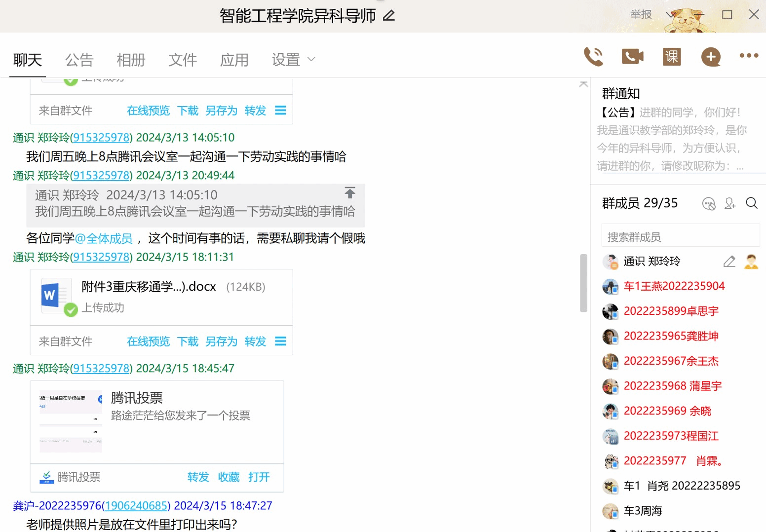Click 打开 on the 腾讯投票 card
Screen dimensions: 766x532
[259, 477]
